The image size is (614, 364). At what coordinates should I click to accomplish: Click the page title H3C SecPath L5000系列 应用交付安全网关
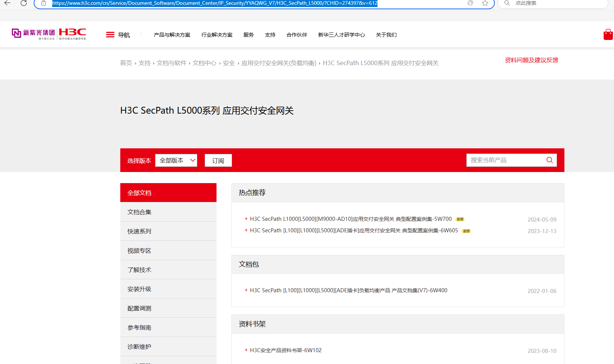207,111
